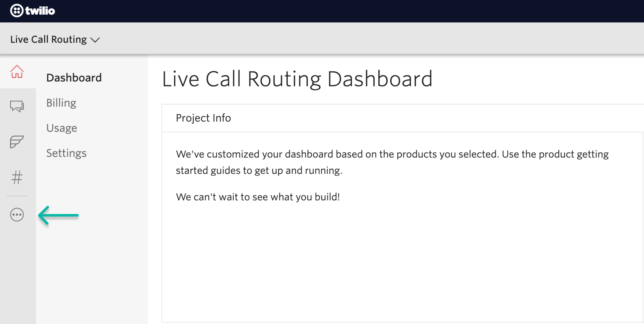The image size is (644, 324).
Task: Click the teal arrow pointing at ellipsis
Action: pos(59,215)
